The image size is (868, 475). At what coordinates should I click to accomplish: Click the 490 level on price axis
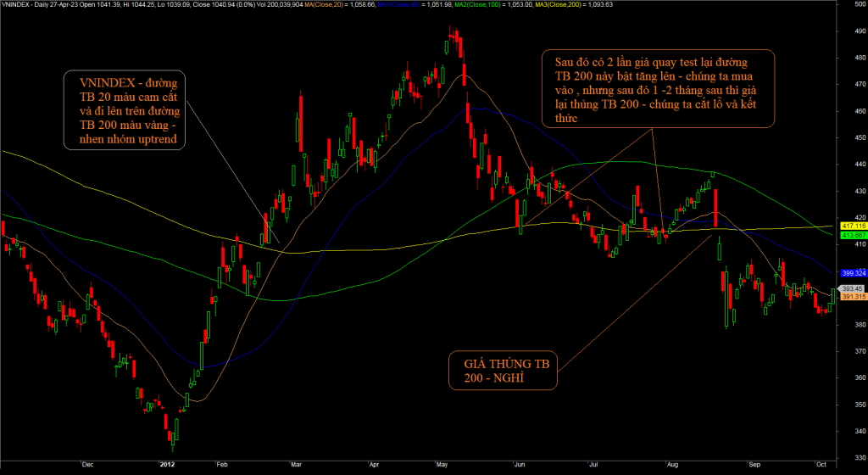click(860, 31)
